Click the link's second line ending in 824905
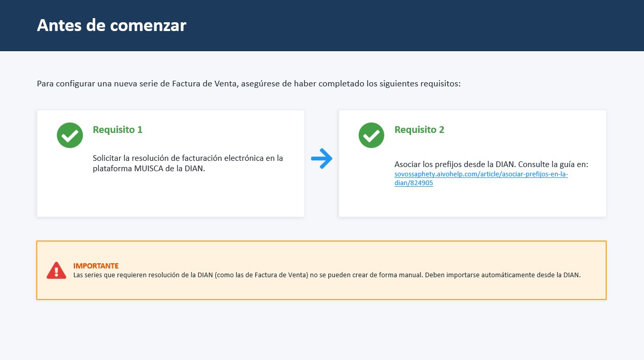644x360 pixels. [414, 183]
